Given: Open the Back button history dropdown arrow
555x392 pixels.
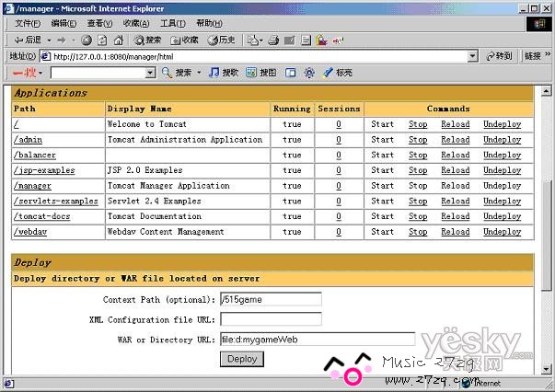Looking at the screenshot, I should 49,40.
